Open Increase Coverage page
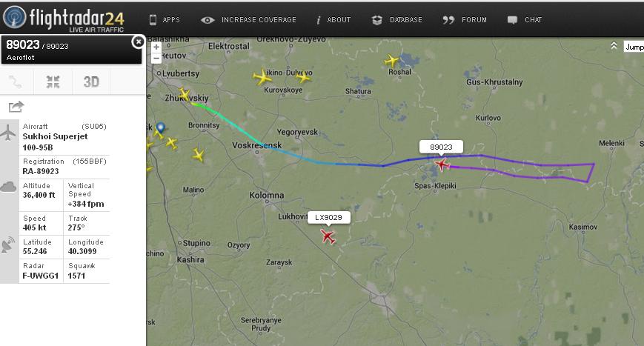This screenshot has height=346, width=644. click(x=248, y=20)
